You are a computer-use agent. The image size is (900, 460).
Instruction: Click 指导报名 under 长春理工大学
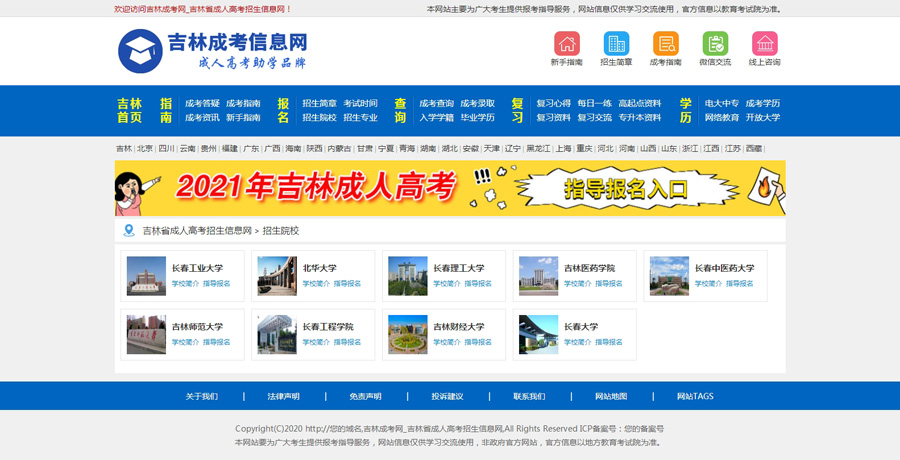[477, 284]
